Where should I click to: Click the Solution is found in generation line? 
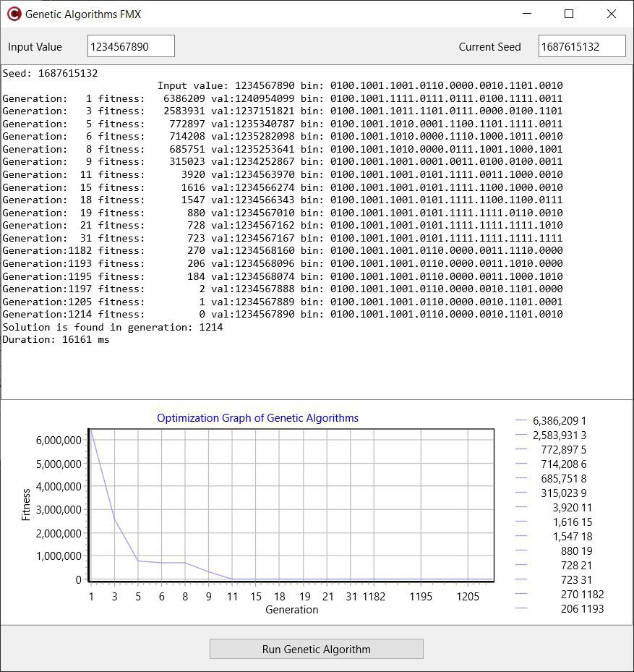(x=113, y=327)
